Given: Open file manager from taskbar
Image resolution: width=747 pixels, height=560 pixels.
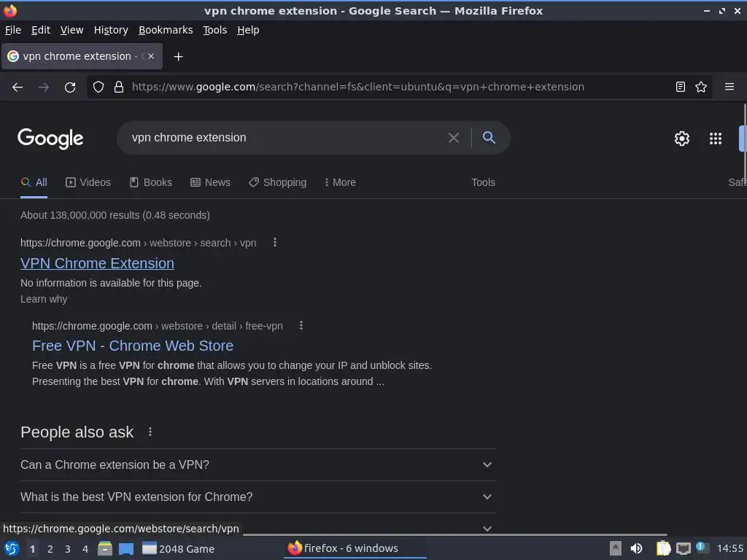Looking at the screenshot, I should (105, 548).
